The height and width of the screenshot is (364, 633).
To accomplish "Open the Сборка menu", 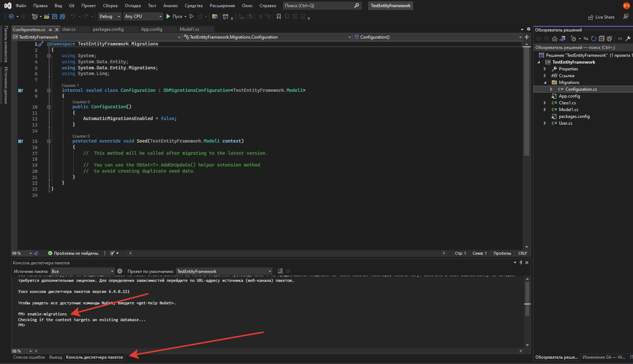I will (110, 6).
